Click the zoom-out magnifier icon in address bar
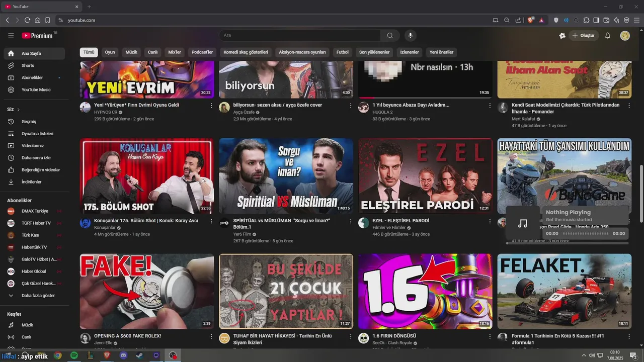This screenshot has height=362, width=644. [507, 20]
